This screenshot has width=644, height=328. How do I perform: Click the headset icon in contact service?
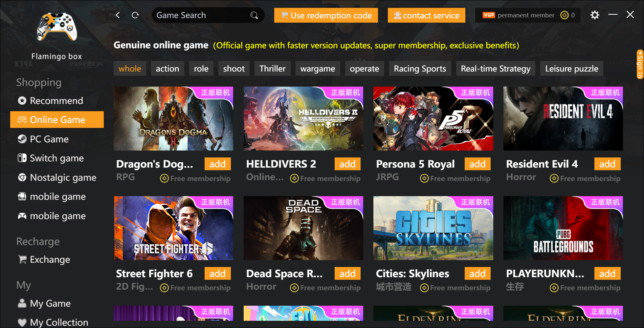click(397, 15)
